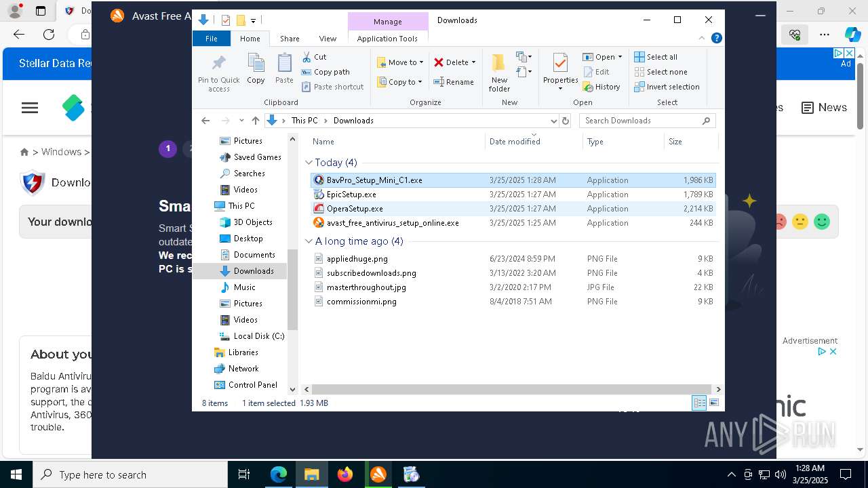Open Microsoft Edge from taskbar
The image size is (868, 488).
pos(279,474)
